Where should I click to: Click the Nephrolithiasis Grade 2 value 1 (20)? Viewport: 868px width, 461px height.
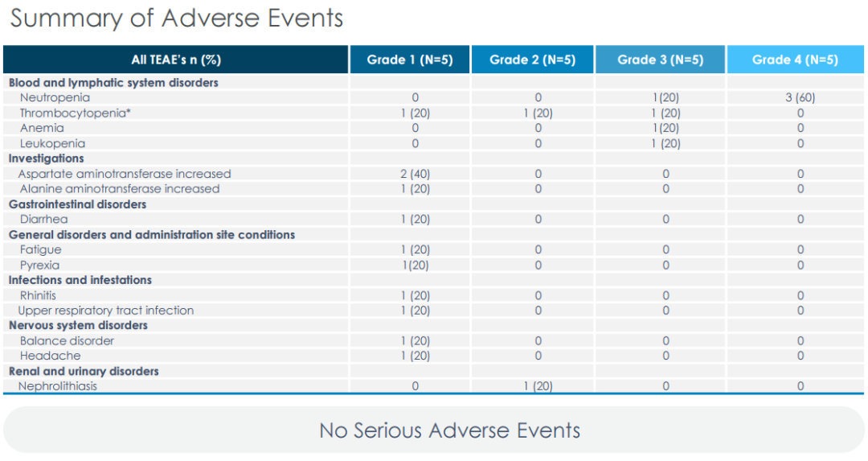538,386
